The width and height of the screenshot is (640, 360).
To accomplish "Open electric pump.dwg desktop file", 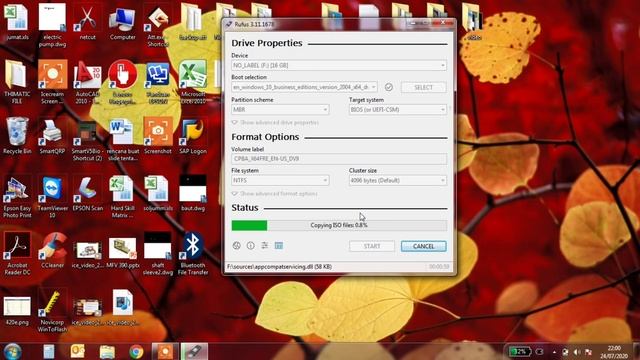I will point(52,25).
